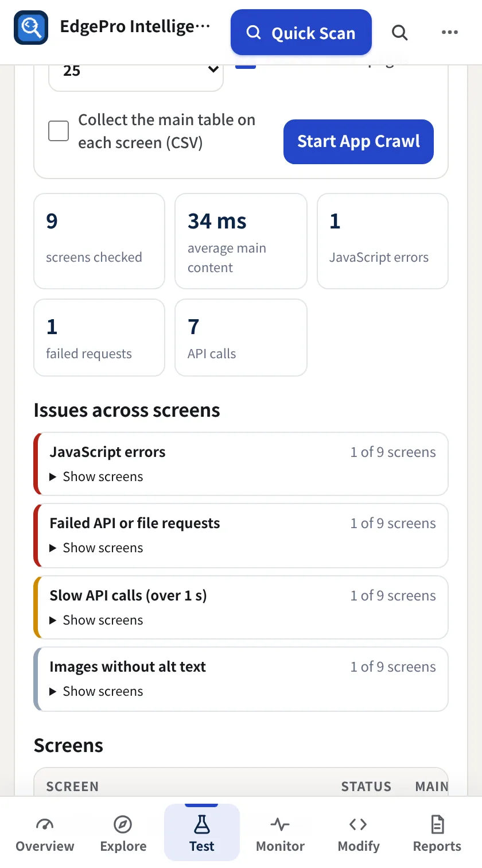The height and width of the screenshot is (868, 482).
Task: Click the EdgePro Intelligence app logo
Action: point(31,28)
